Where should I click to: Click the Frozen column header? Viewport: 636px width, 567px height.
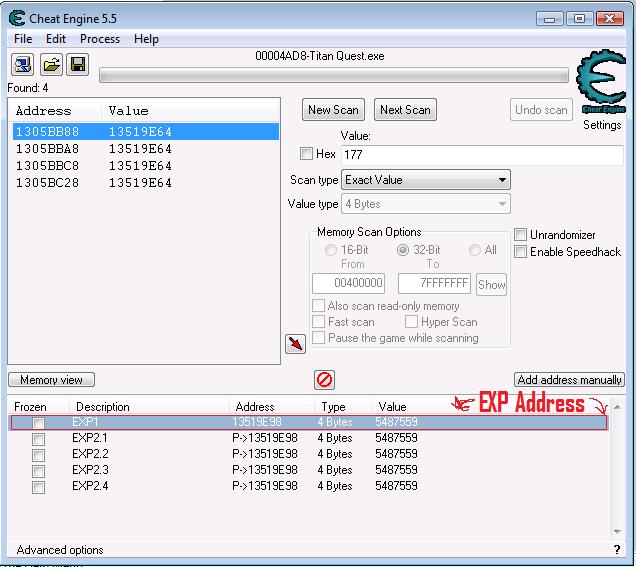point(30,407)
